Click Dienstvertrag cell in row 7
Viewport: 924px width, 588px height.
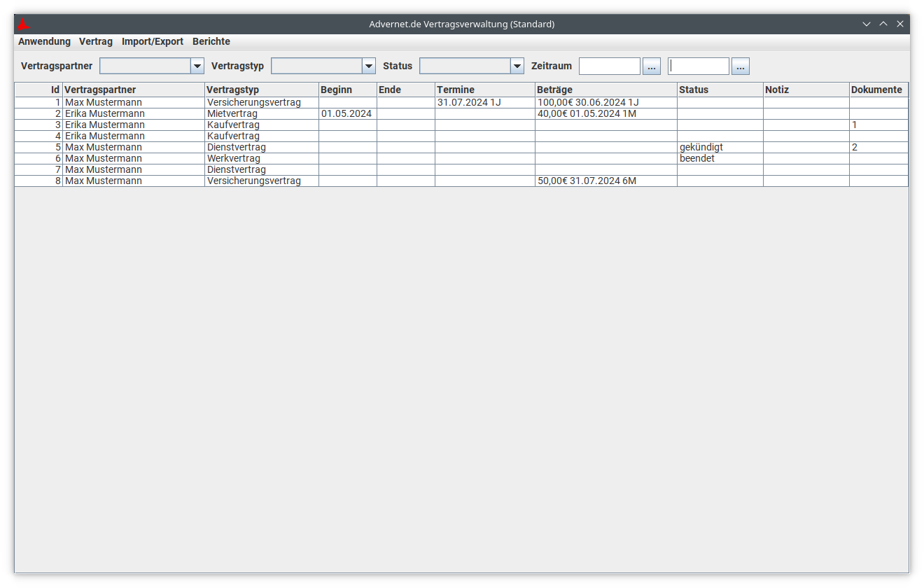pos(262,169)
